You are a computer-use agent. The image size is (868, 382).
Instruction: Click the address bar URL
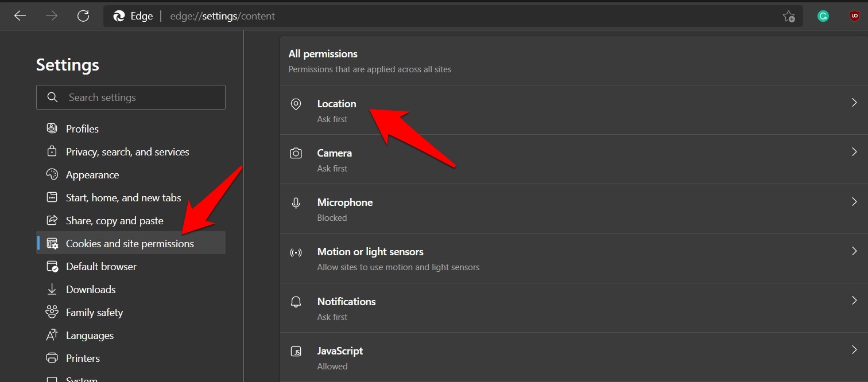(x=223, y=16)
